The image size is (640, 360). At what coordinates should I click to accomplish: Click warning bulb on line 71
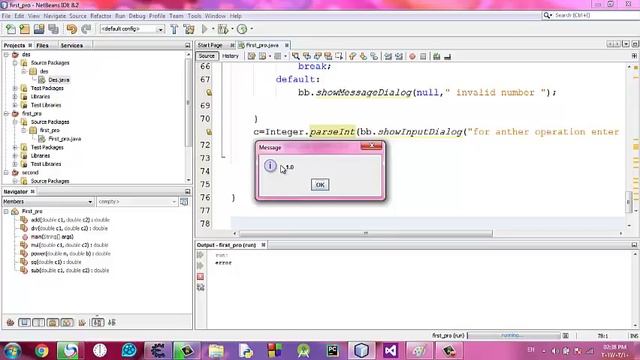(x=209, y=132)
